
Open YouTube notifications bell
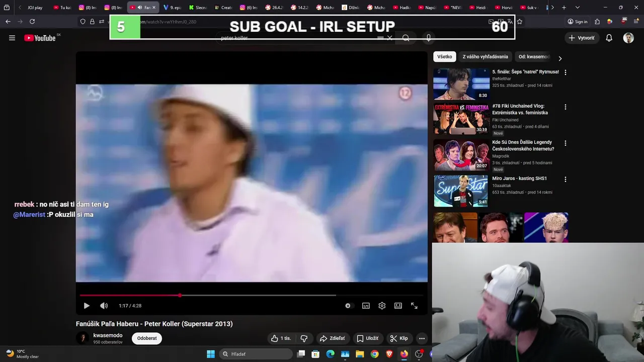pos(609,38)
